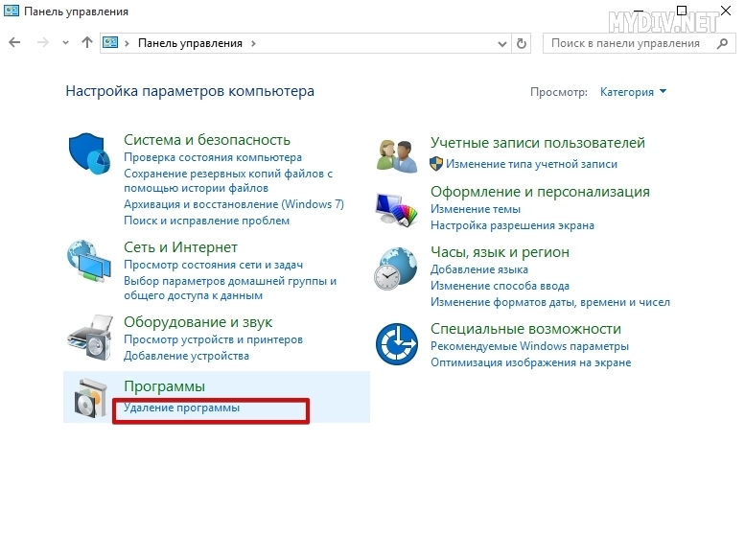Click the Ease of Access icon

click(395, 343)
